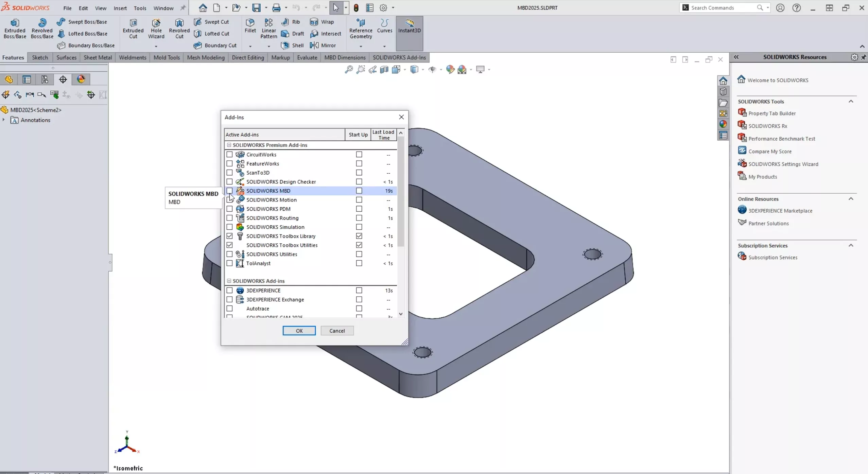Select the Linear Pattern tool
The image size is (868, 474).
pos(268,29)
